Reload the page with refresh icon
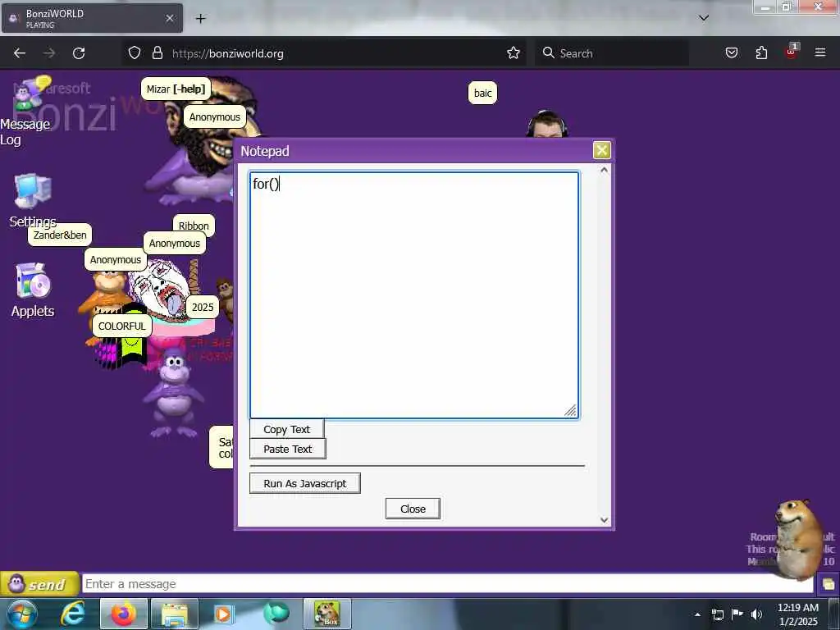 [x=79, y=53]
